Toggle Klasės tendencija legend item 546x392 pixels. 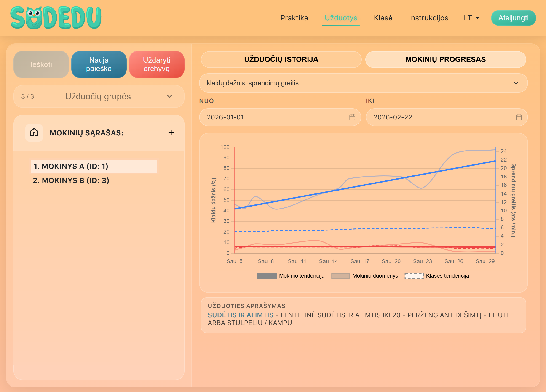(x=437, y=275)
